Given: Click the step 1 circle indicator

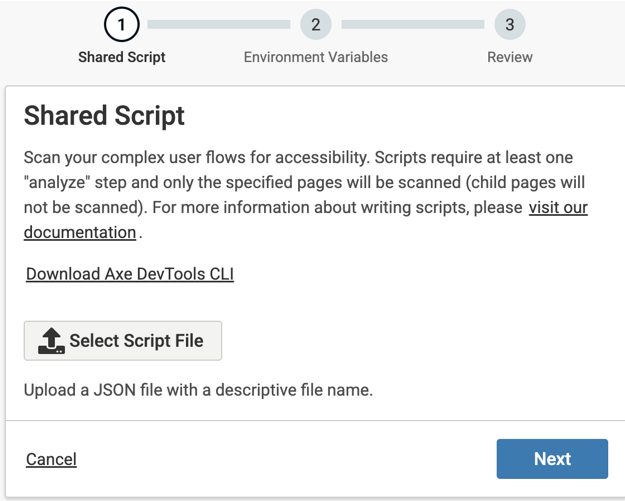Looking at the screenshot, I should [122, 24].
